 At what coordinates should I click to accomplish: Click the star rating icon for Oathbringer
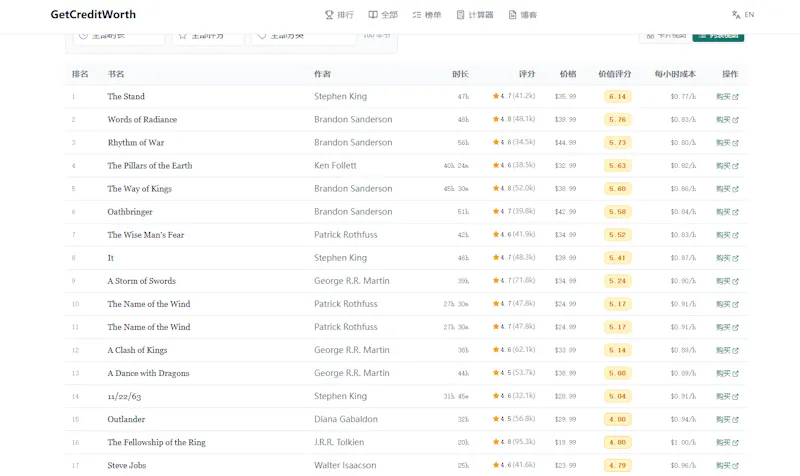point(495,211)
